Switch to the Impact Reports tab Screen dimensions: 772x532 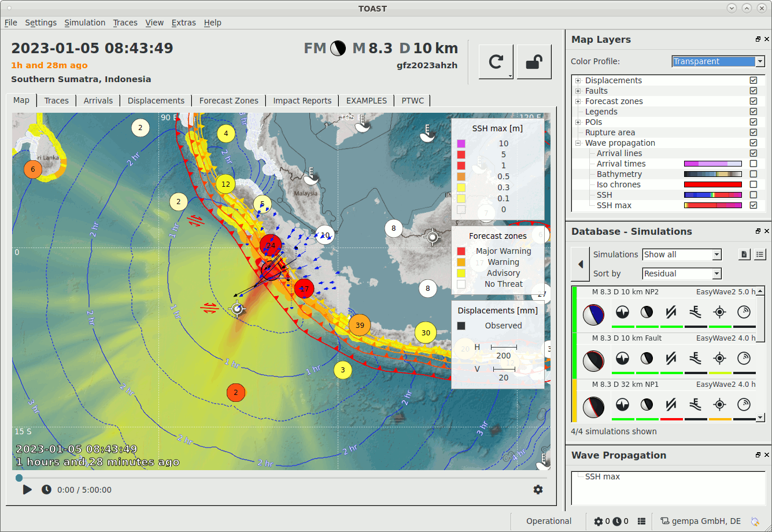tap(302, 101)
